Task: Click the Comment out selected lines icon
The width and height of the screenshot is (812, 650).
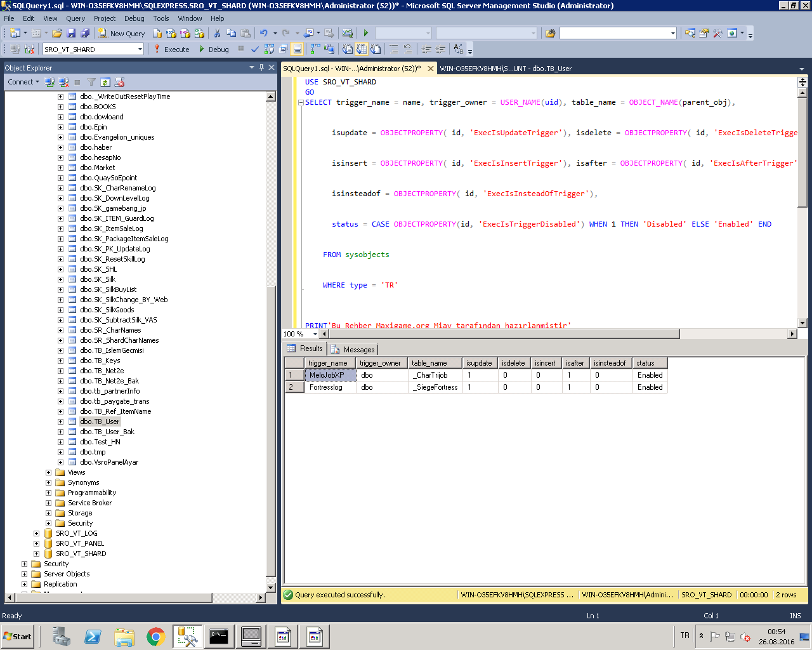Action: coord(394,49)
